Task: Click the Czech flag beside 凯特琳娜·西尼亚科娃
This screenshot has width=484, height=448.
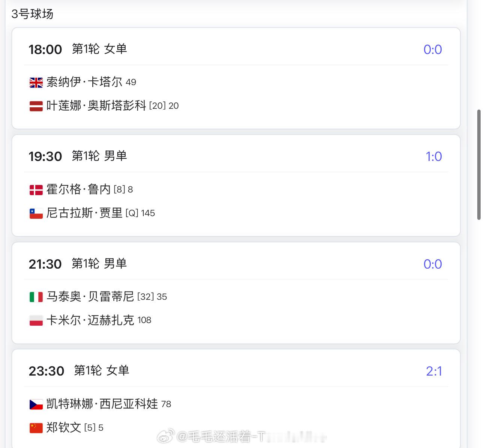Action: (36, 404)
